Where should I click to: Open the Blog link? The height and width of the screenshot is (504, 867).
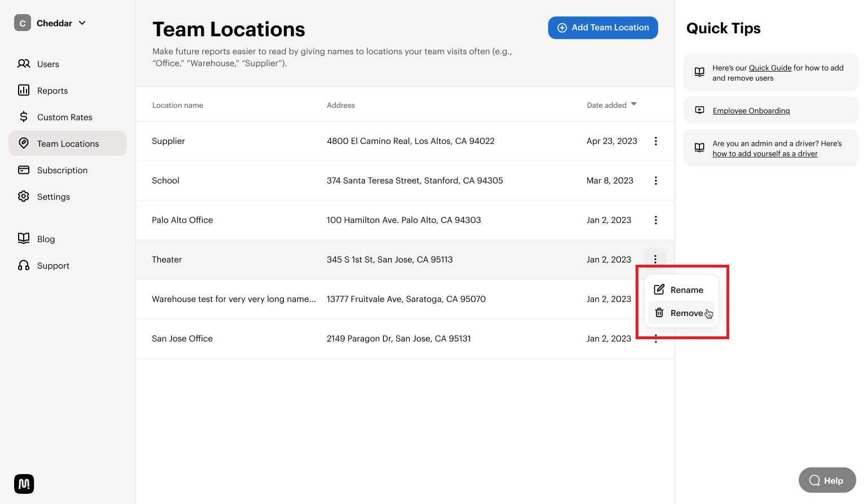[x=46, y=239]
